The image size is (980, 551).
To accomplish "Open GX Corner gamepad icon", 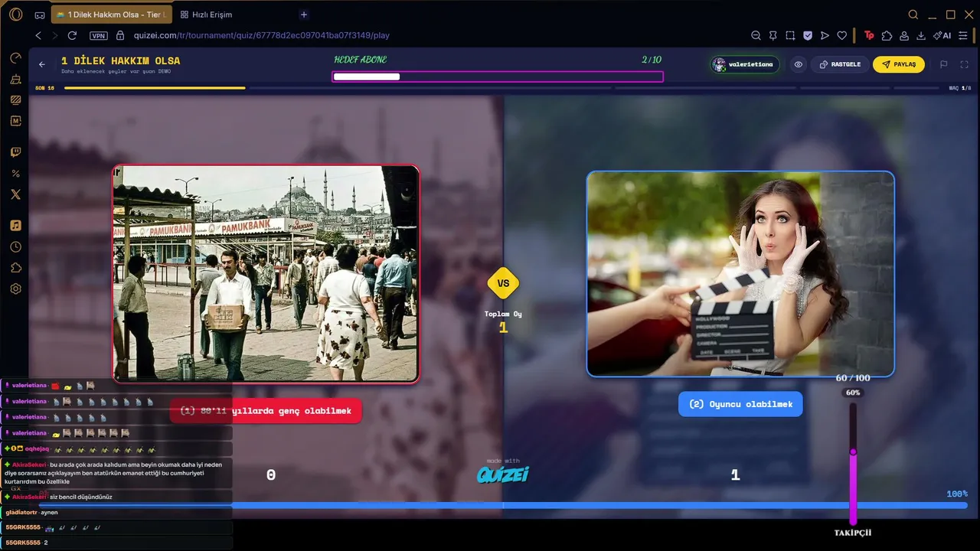I will (40, 15).
